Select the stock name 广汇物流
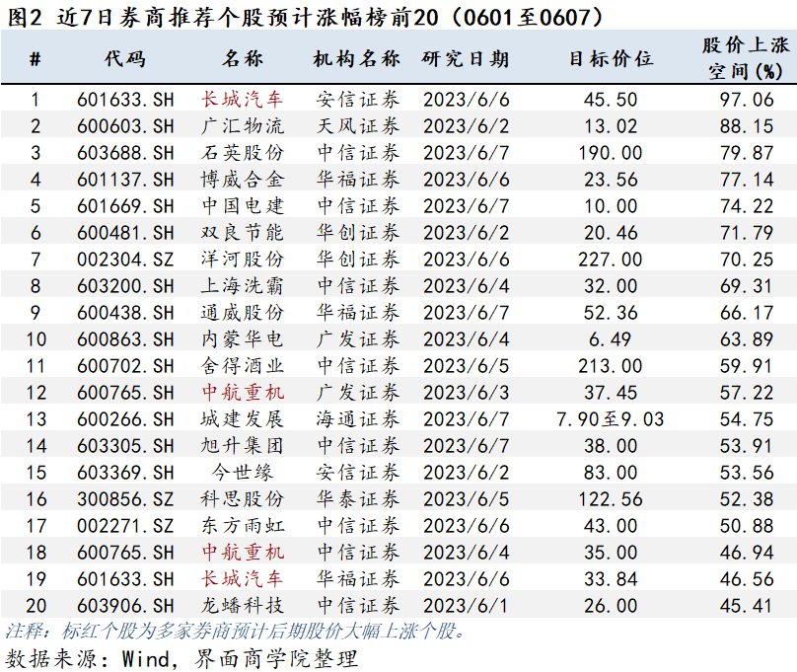 tap(243, 126)
